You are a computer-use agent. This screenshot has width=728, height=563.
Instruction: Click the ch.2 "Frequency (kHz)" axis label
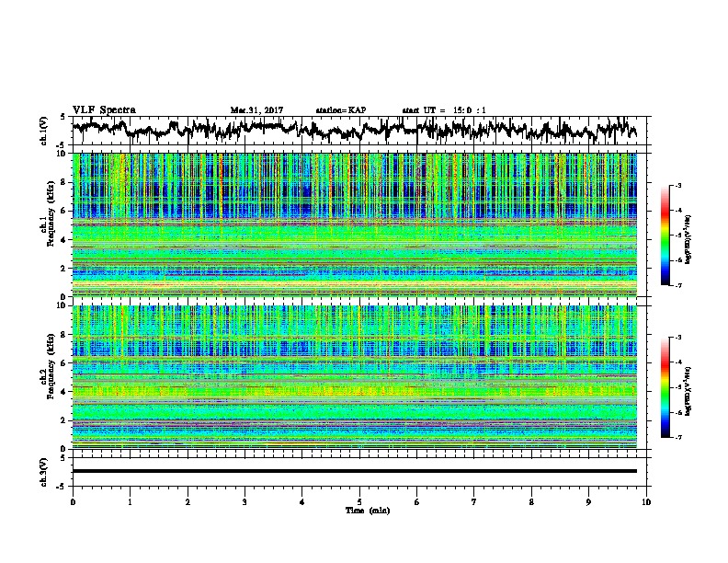pyautogui.click(x=51, y=366)
